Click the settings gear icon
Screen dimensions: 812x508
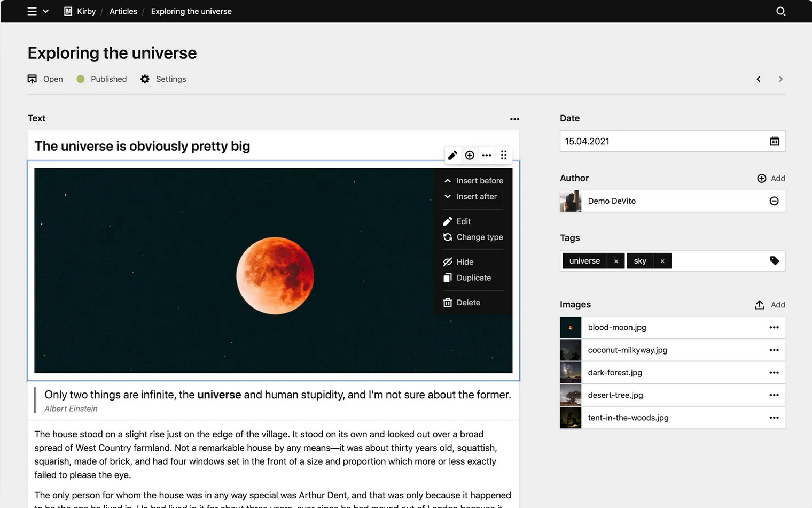coord(145,79)
